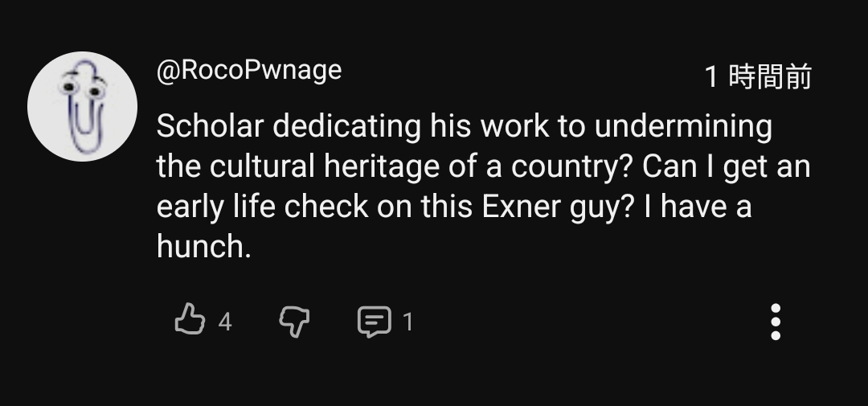Open comment permalink from posted-time label

click(757, 77)
